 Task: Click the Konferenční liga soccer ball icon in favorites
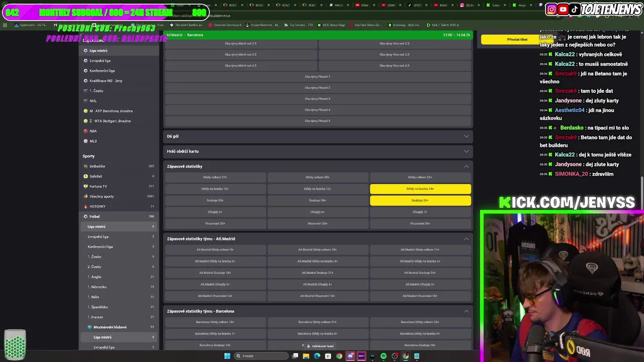pyautogui.click(x=86, y=71)
